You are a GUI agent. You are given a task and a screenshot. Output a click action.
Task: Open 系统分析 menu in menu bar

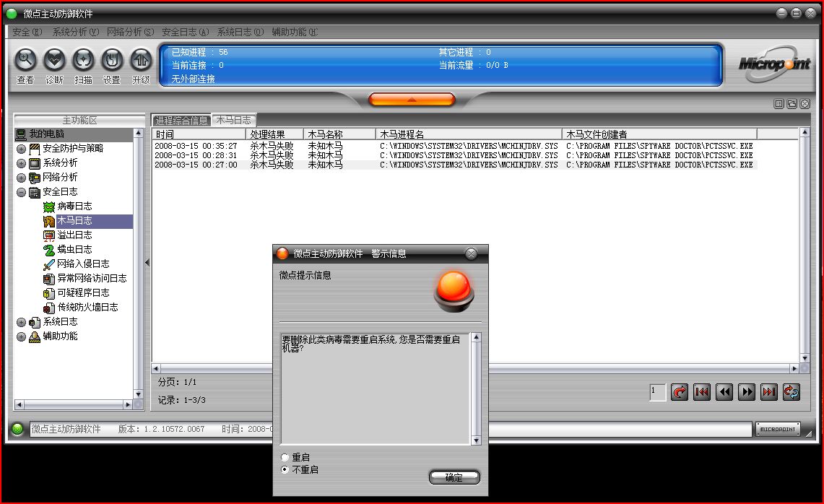click(x=75, y=32)
